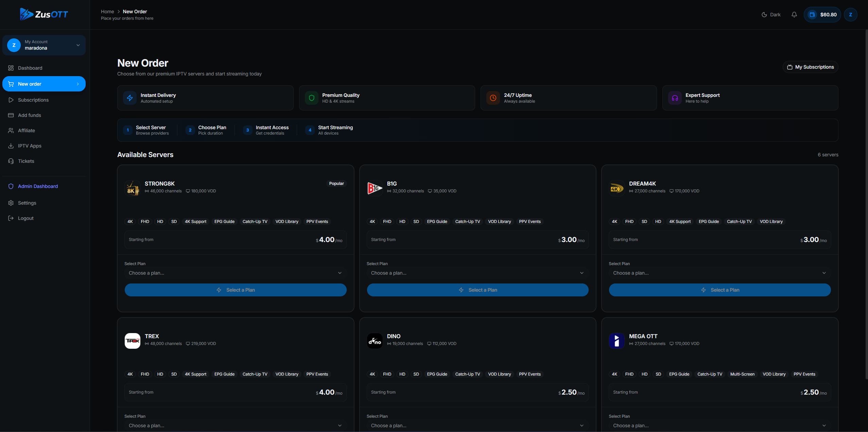Click the DINO server logo
This screenshot has height=432, width=868.
click(375, 341)
